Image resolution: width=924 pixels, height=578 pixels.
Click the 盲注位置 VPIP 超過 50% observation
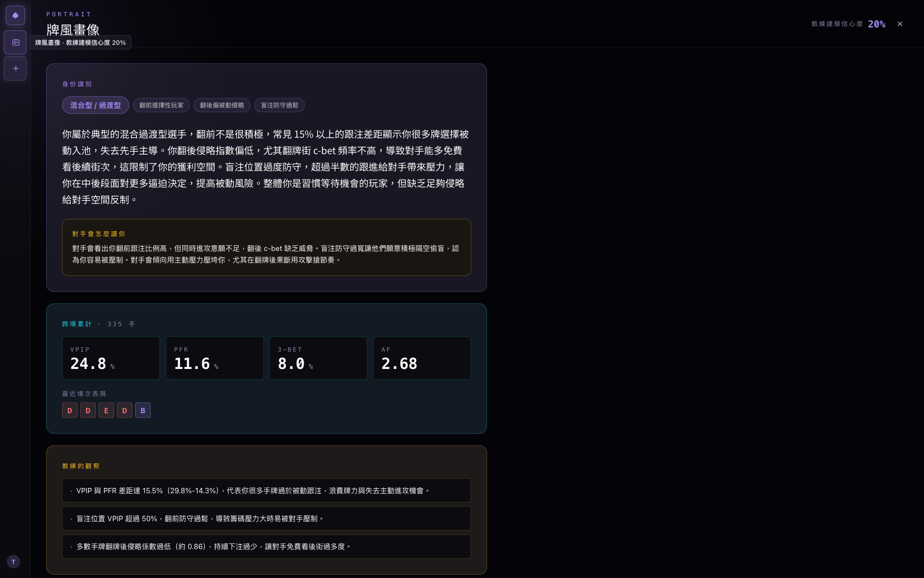coord(267,518)
